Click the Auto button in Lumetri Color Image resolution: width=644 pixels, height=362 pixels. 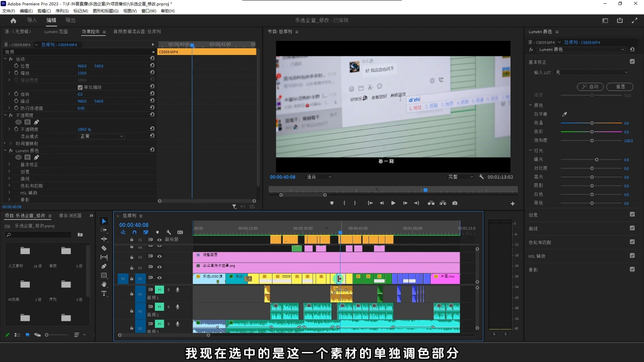pyautogui.click(x=590, y=87)
